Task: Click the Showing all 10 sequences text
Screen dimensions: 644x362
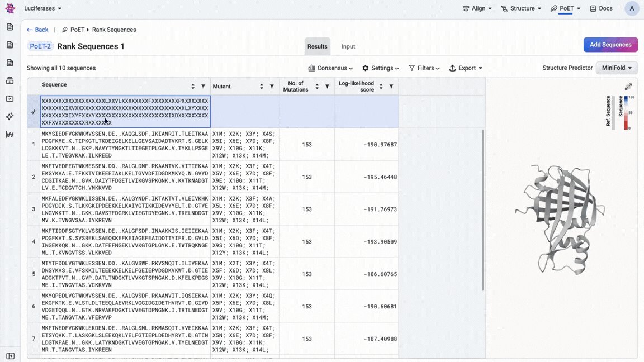Action: (61, 68)
